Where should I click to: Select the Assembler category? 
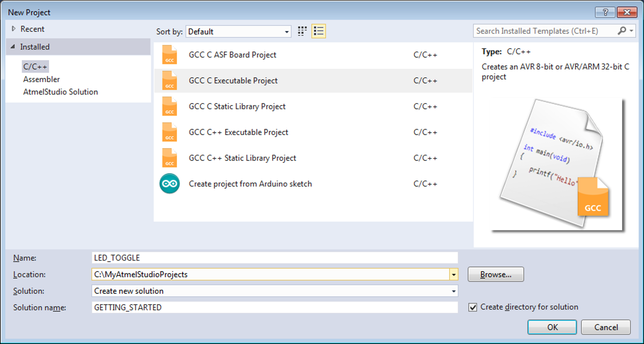[x=41, y=79]
